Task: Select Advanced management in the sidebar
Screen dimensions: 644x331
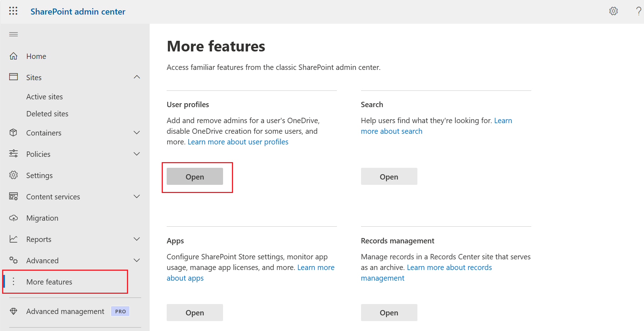Action: point(65,311)
